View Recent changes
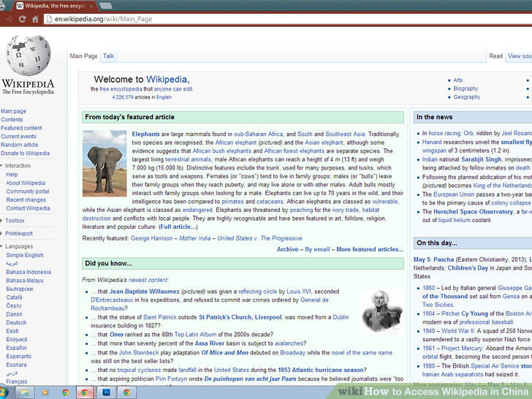Screen dimensions: 532x399 pyautogui.click(x=26, y=200)
